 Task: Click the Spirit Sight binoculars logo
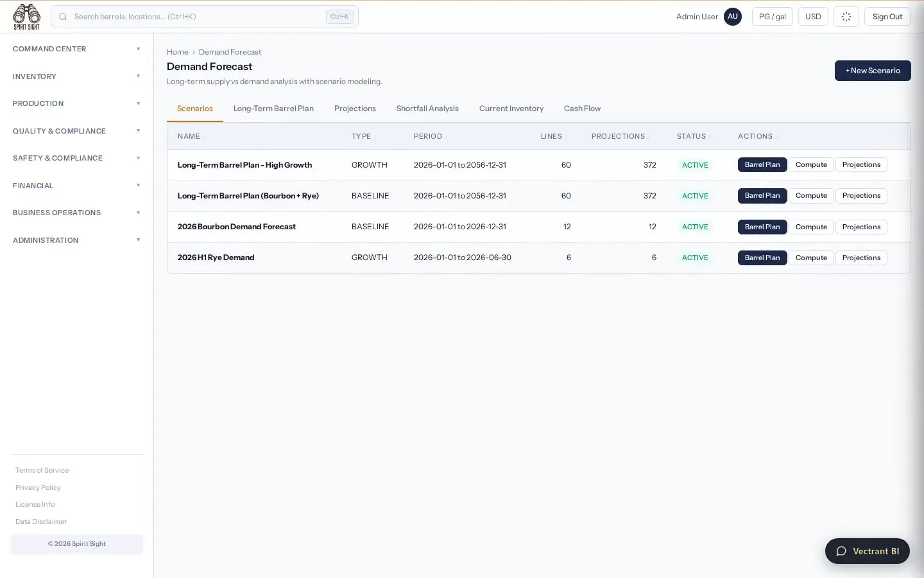click(26, 17)
